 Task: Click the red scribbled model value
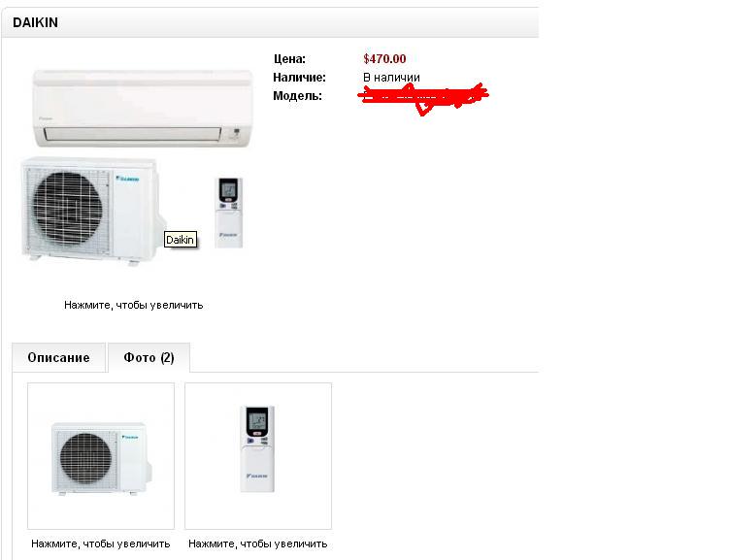click(423, 97)
